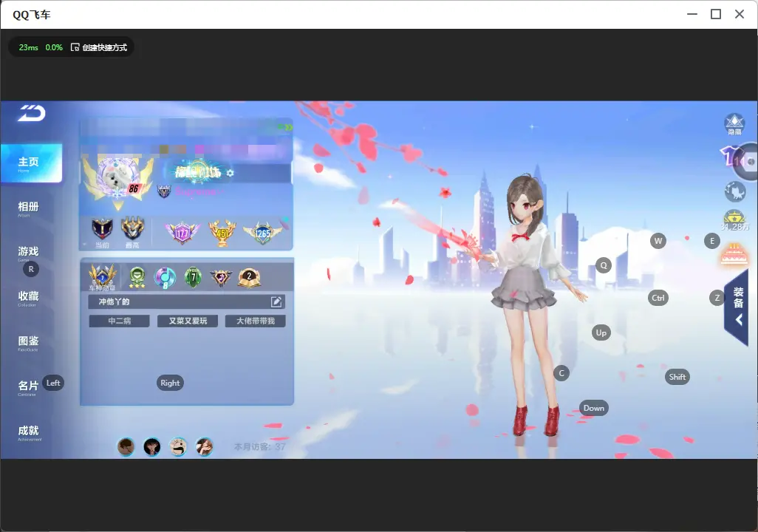Expand the 装备 equipment side panel
This screenshot has height=532, width=758.
737,306
